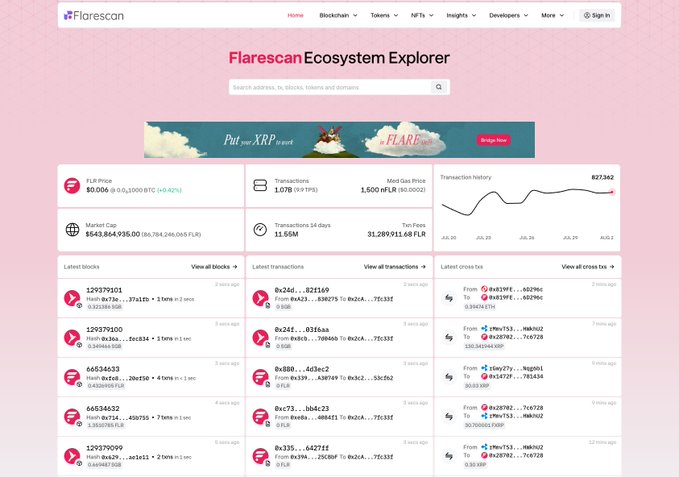Screen dimensions: 679x477
Task: Open transaction hash 0x24f...03f6aa
Action: 302,329
